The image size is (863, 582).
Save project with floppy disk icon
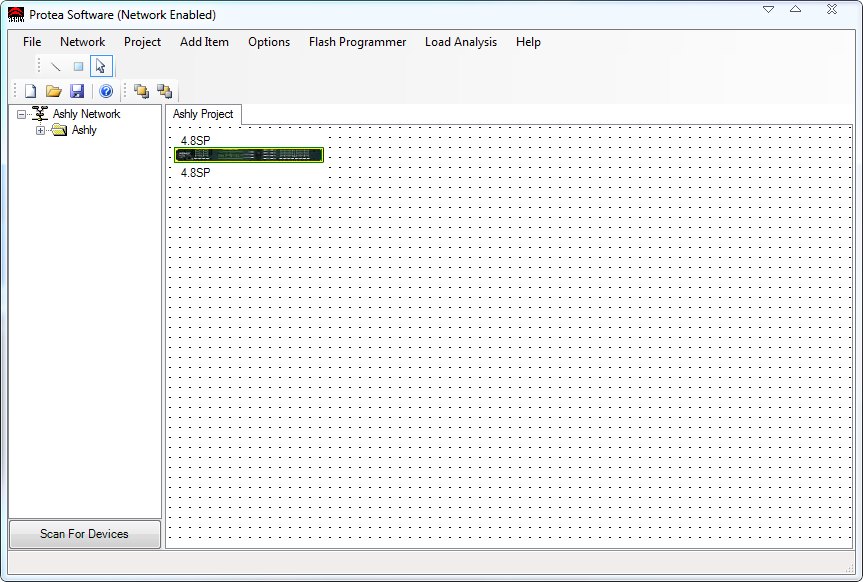tap(77, 91)
